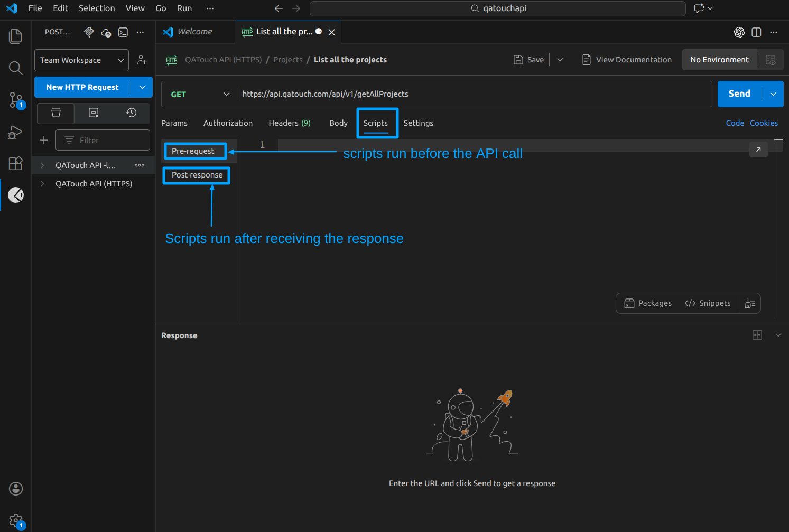Viewport: 789px width, 532px height.
Task: Open the Save button dropdown arrow
Action: 560,60
